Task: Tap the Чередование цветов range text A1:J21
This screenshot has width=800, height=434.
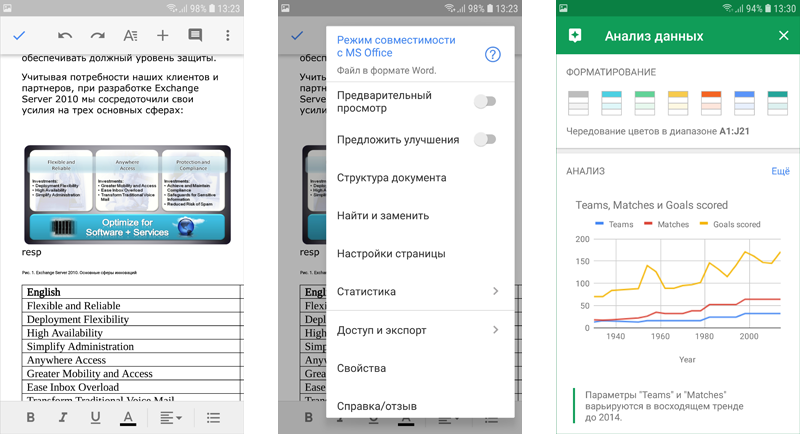Action: pos(734,131)
